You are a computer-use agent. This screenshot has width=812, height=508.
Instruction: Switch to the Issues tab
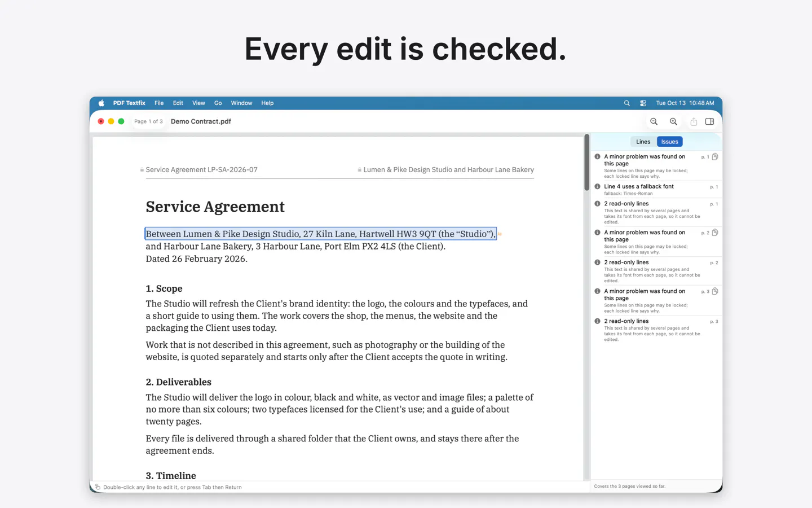click(670, 142)
